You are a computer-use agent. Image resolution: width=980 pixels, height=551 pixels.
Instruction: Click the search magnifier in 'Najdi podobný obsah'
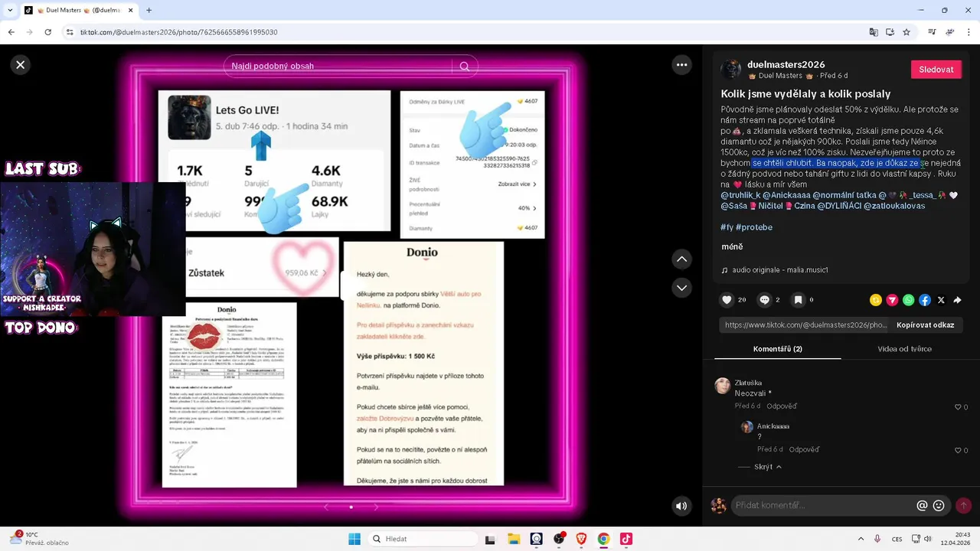coord(464,67)
